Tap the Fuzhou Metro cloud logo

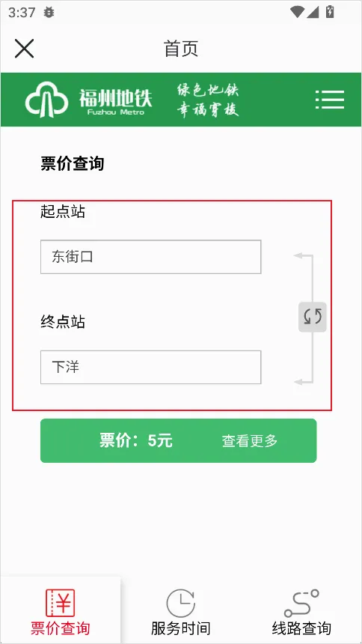click(46, 100)
